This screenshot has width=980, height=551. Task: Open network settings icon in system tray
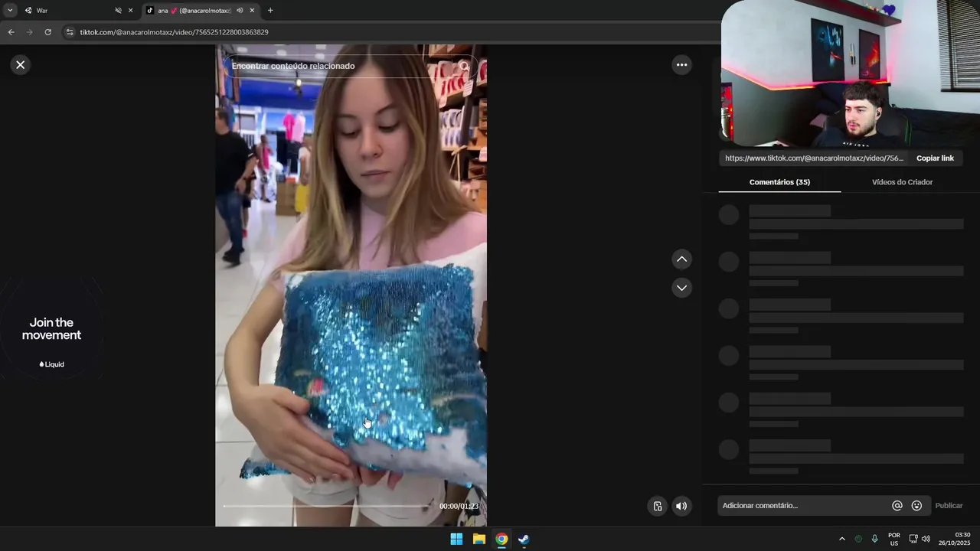click(x=913, y=539)
